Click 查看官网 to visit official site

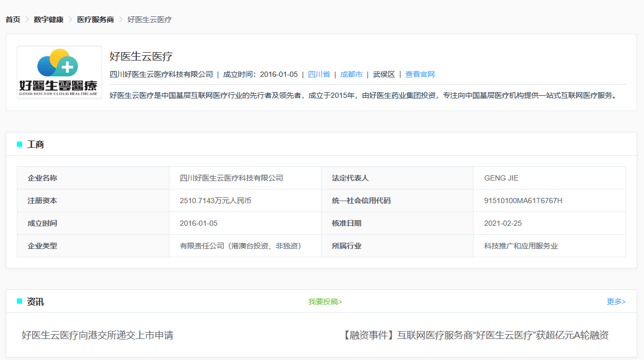pos(419,74)
